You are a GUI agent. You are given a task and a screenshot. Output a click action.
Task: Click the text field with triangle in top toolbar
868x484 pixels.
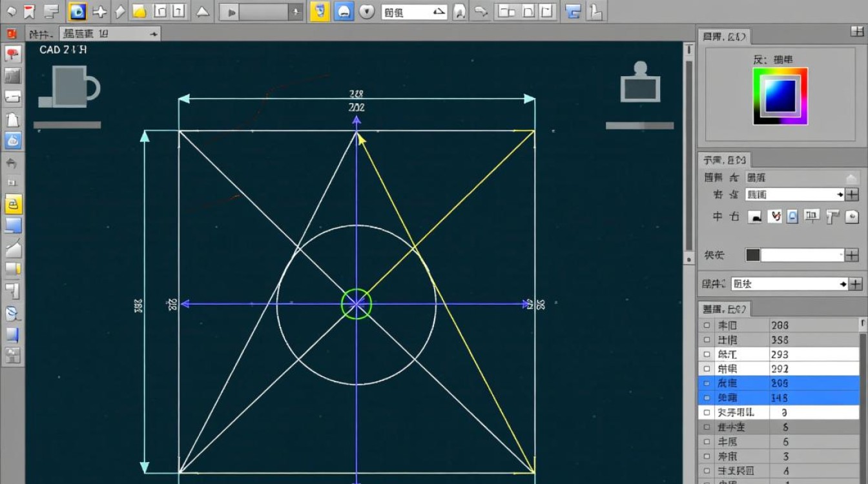point(414,12)
